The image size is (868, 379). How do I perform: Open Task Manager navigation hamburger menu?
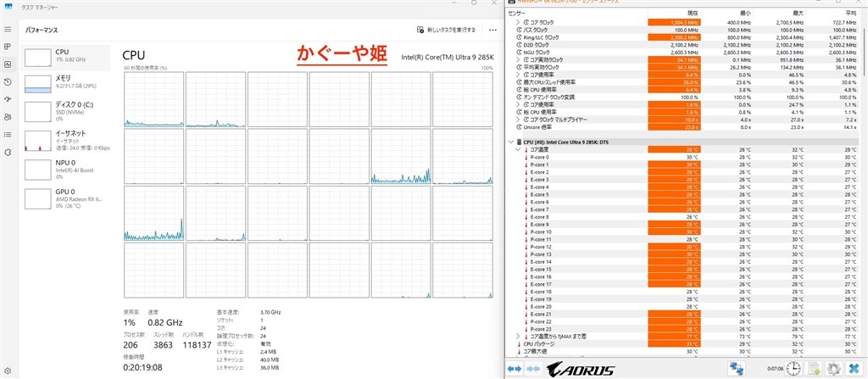8,29
